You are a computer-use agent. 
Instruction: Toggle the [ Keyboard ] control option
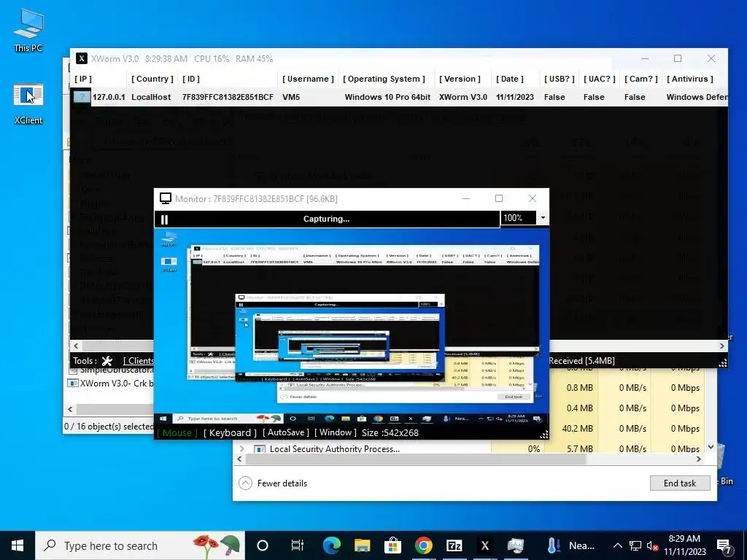tap(230, 433)
